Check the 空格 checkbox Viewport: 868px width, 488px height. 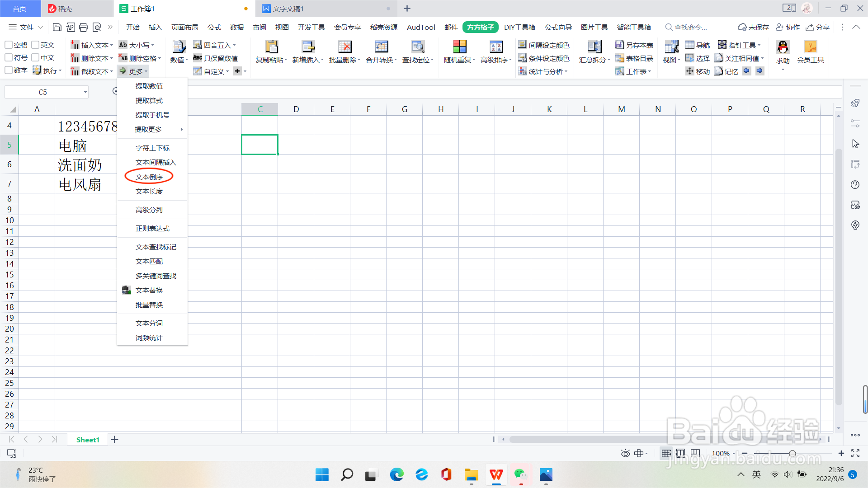coord(9,45)
